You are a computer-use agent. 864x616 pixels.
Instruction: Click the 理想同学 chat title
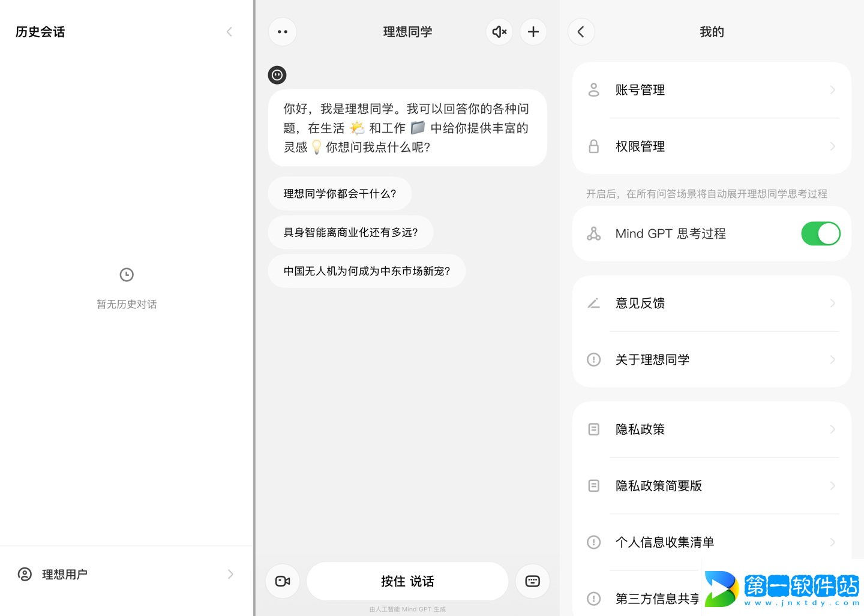point(407,32)
